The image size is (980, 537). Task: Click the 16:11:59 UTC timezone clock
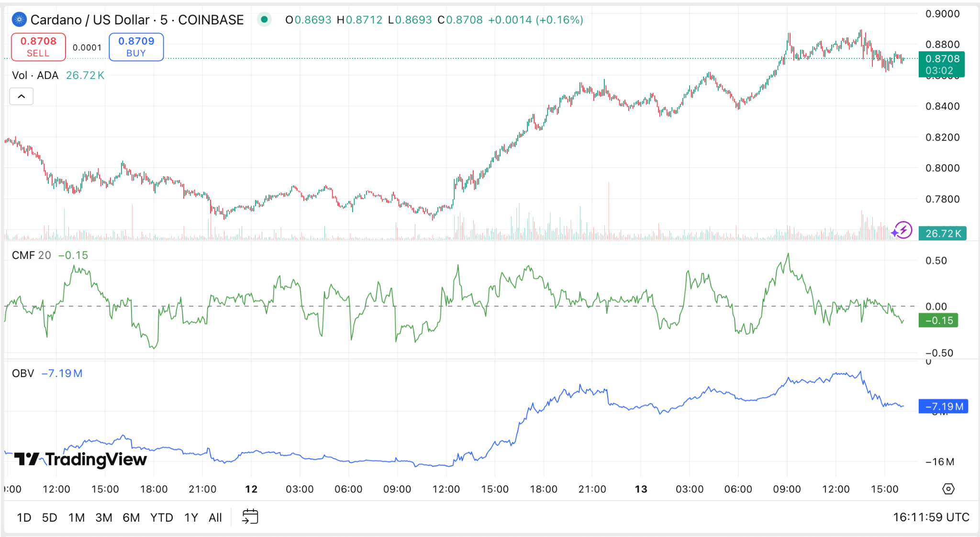click(931, 517)
